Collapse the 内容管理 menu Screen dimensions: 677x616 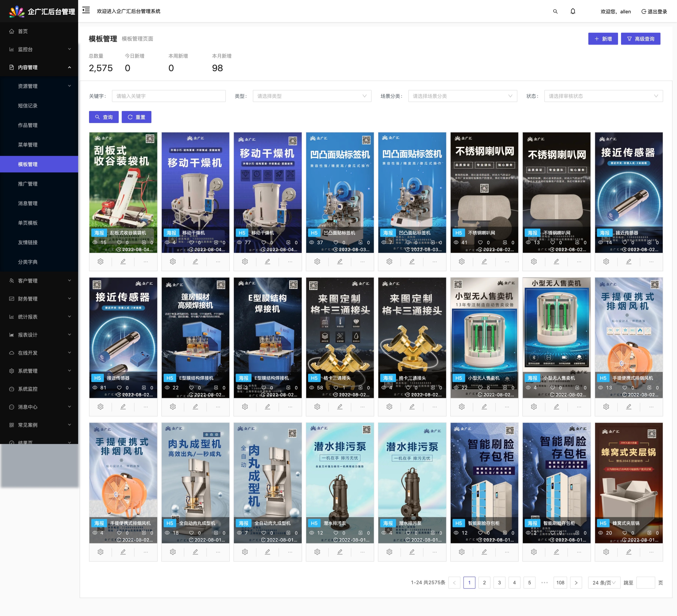(39, 68)
